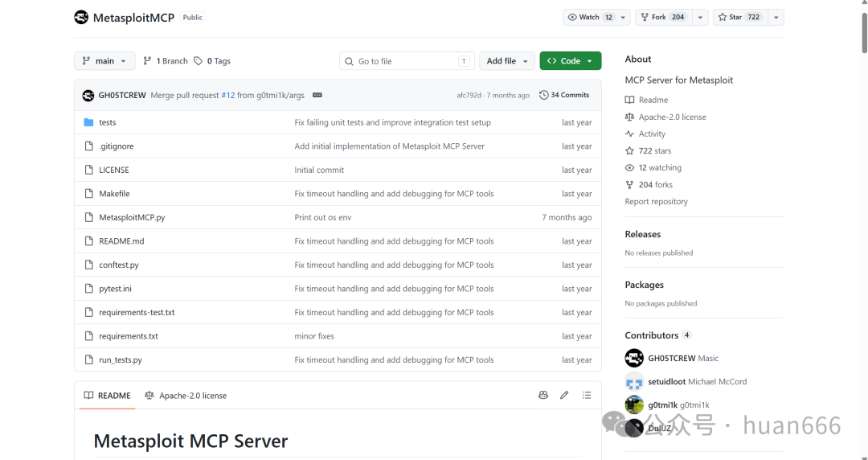Click the eye icon beside 12 watching
The height and width of the screenshot is (460, 868).
pos(629,167)
